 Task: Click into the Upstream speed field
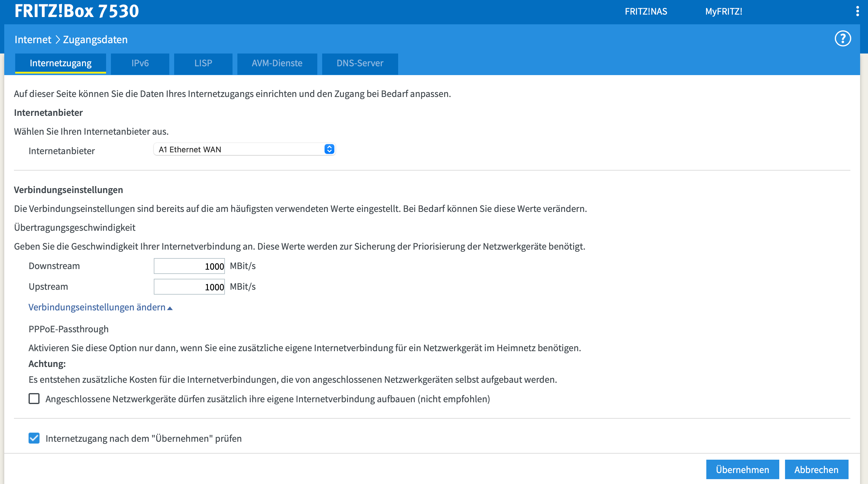(189, 286)
